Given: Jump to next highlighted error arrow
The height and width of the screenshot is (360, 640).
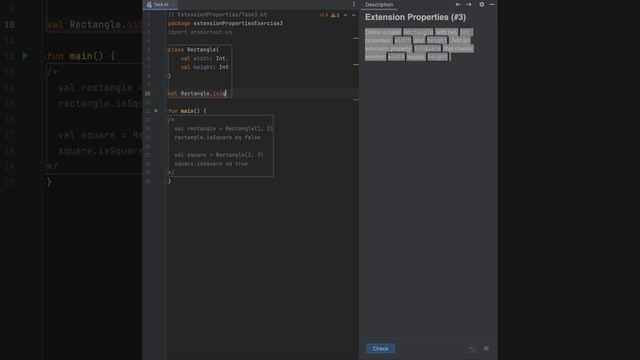Looking at the screenshot, I should (x=354, y=15).
